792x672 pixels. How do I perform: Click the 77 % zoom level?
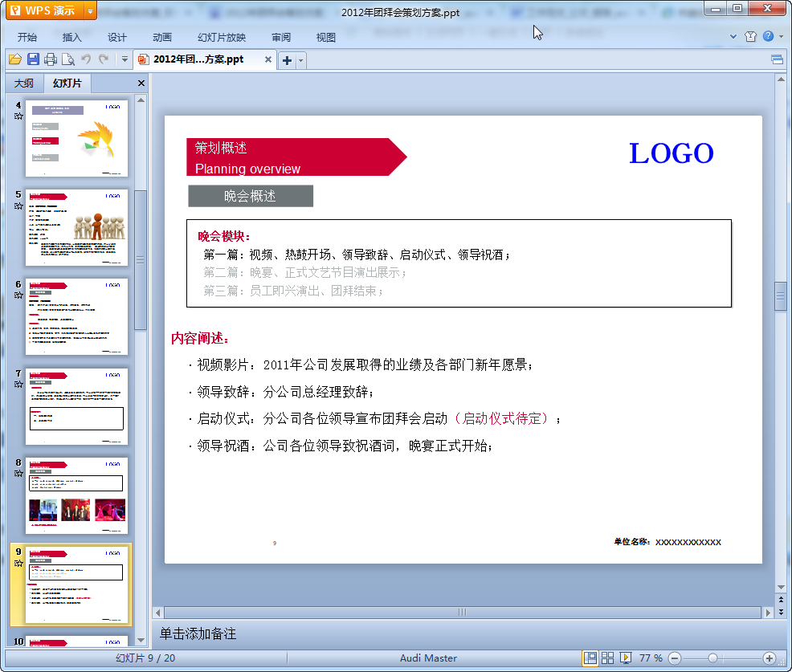651,658
